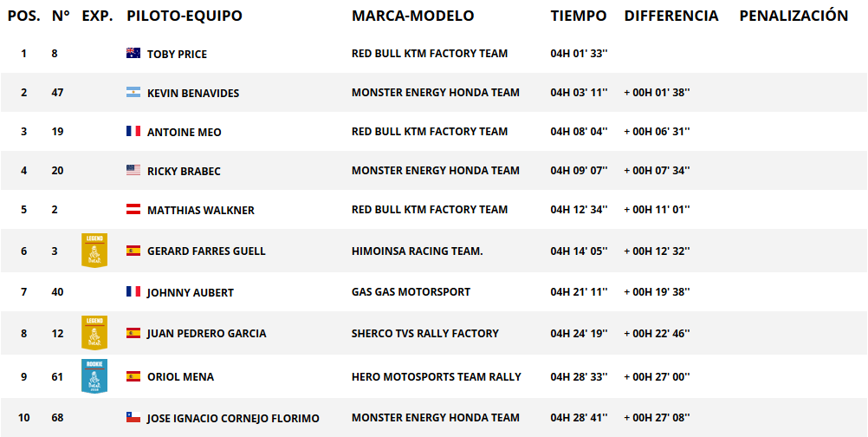The width and height of the screenshot is (868, 437).
Task: Click the Spanish flag beside Oriol Mena
Action: [133, 376]
